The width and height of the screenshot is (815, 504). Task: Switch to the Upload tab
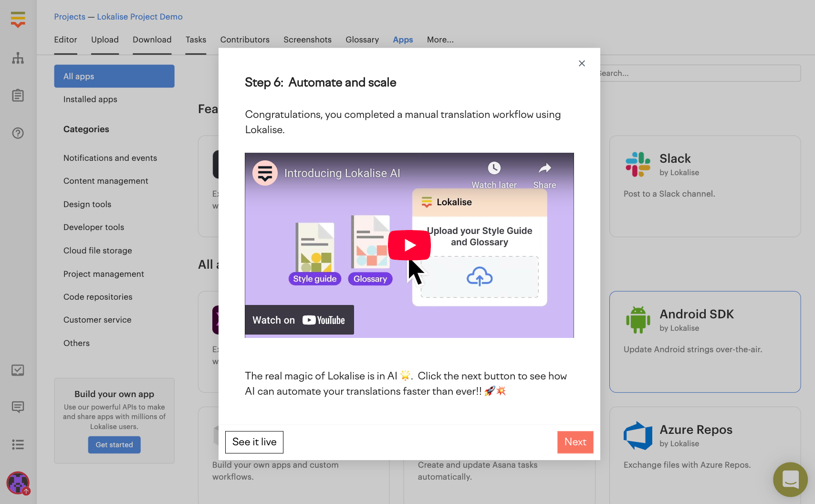click(x=105, y=40)
